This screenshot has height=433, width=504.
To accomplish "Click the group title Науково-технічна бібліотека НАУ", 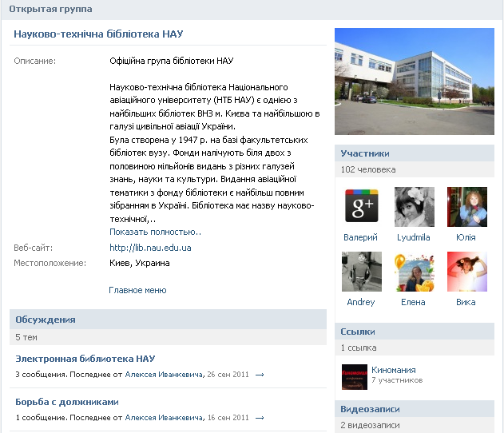I will pyautogui.click(x=98, y=34).
